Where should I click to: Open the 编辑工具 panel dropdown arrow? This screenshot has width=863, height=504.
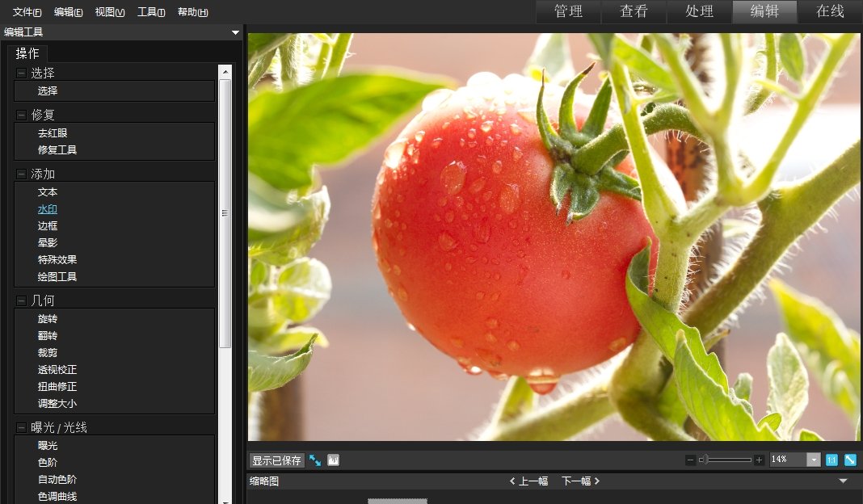click(x=235, y=32)
